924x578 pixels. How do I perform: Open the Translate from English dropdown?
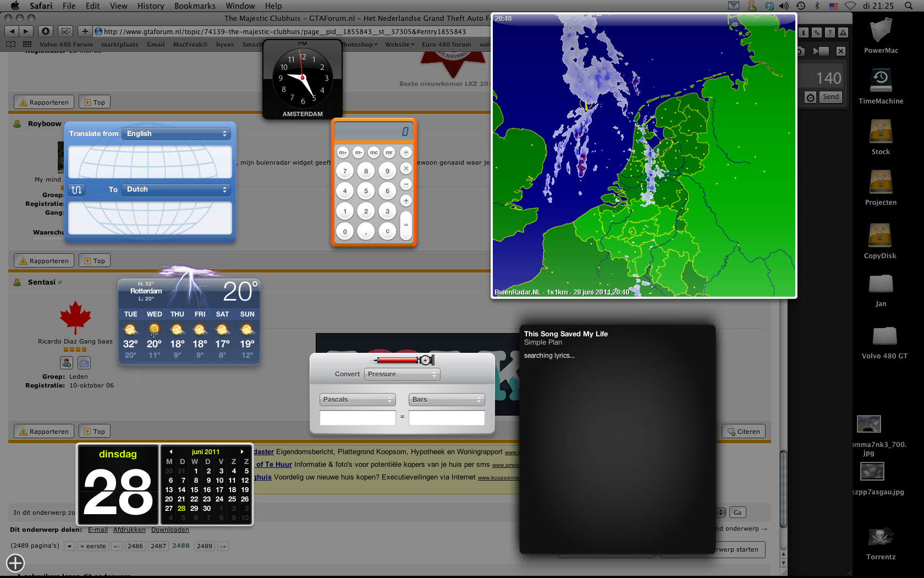177,134
